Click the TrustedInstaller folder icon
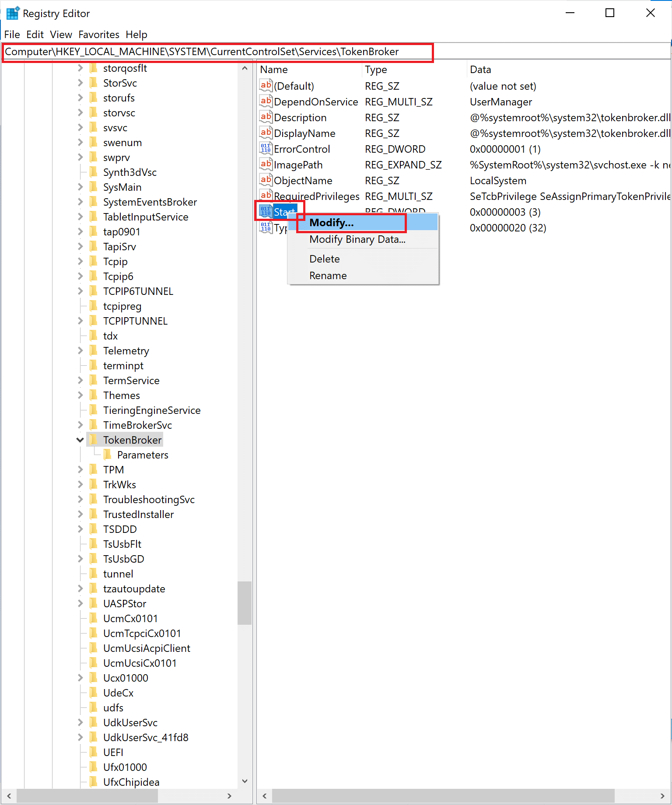The image size is (672, 805). (94, 514)
